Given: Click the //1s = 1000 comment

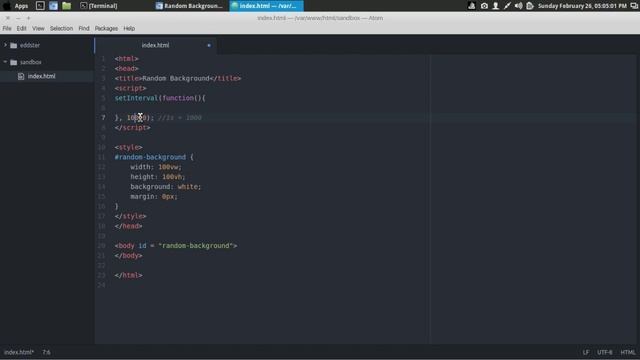Looking at the screenshot, I should pyautogui.click(x=180, y=118).
